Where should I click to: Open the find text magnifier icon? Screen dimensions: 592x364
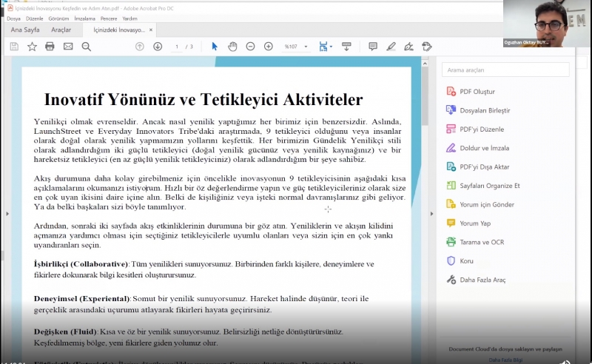click(86, 47)
